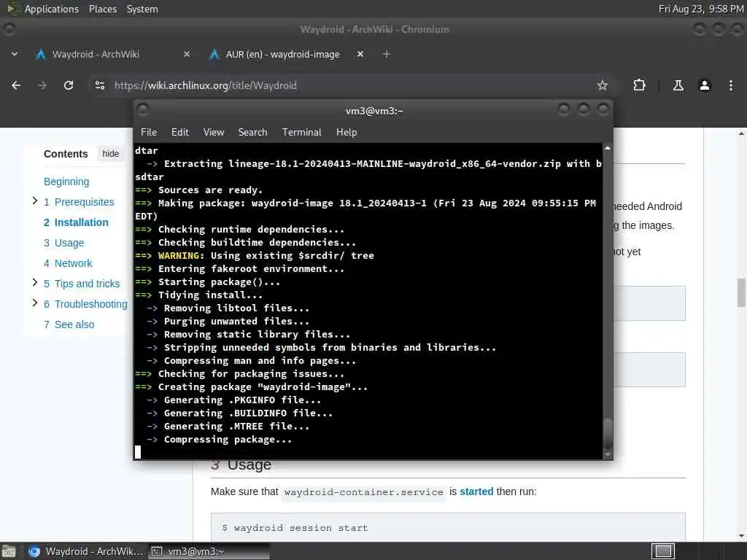Open the terminal File menu
Image resolution: width=747 pixels, height=560 pixels.
[x=149, y=133]
